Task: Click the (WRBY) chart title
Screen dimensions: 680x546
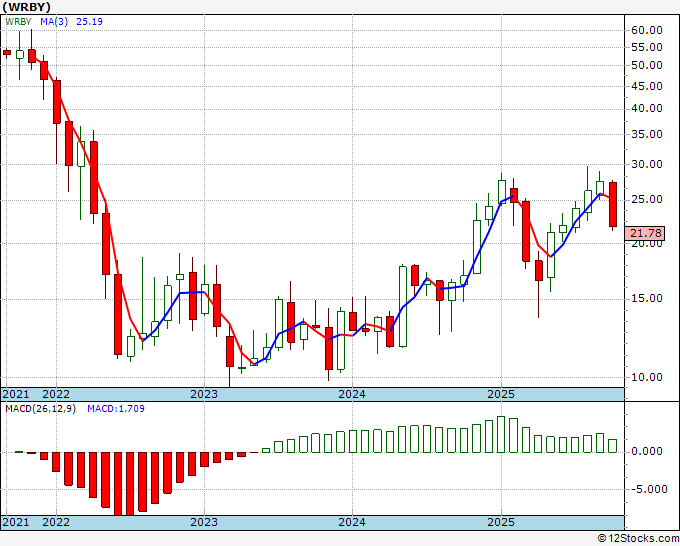Action: coord(26,7)
